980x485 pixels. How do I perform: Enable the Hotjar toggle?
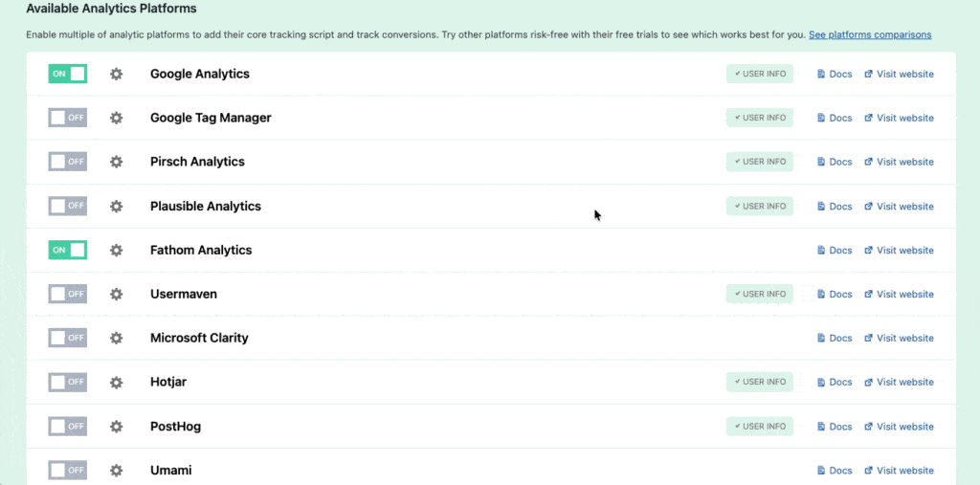click(x=68, y=382)
